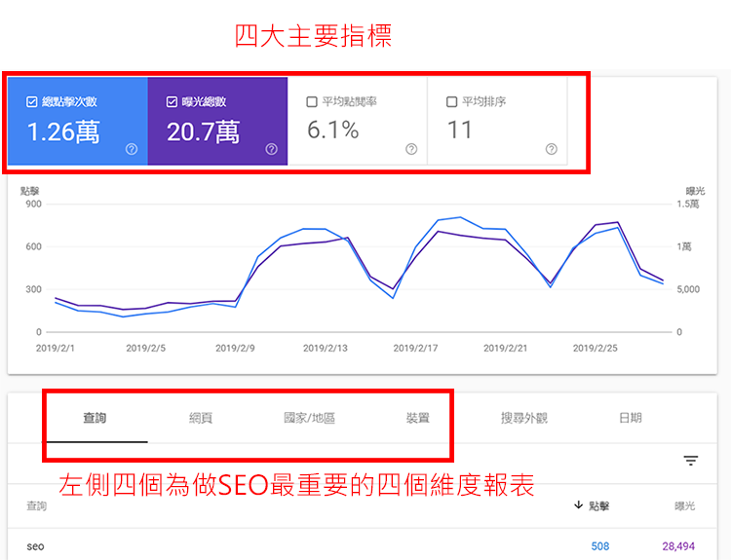Click the 1.26萬 total clicks value
The image size is (731, 560).
[x=63, y=131]
